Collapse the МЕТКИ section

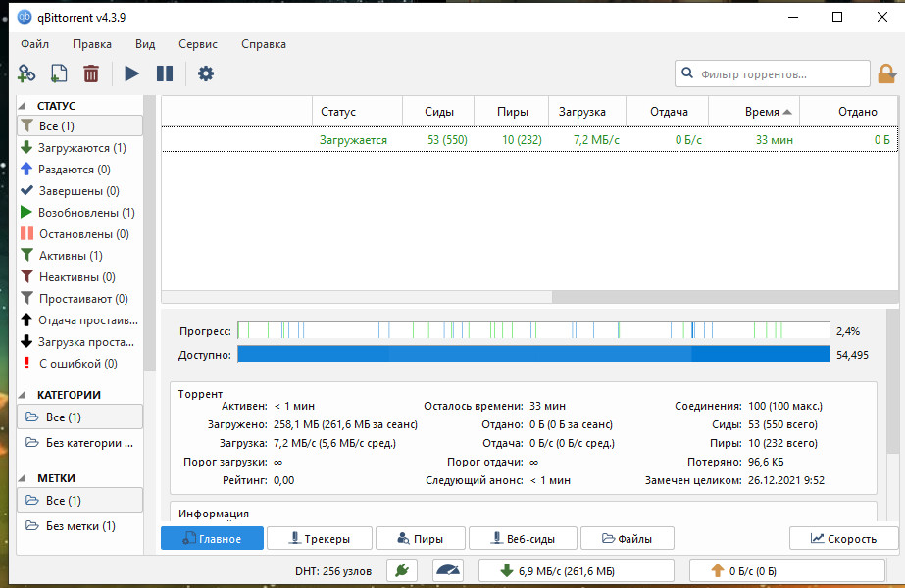(x=24, y=478)
